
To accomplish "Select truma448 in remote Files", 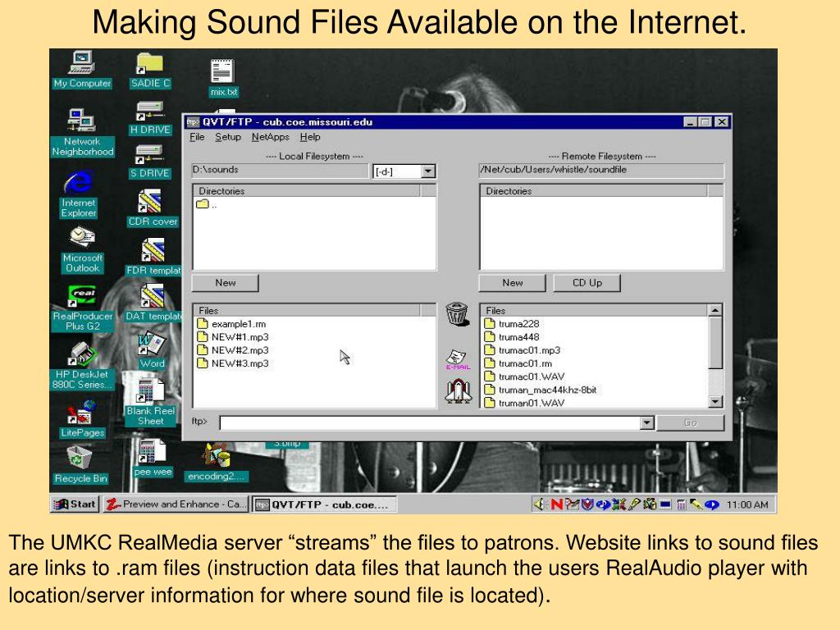I will click(512, 337).
